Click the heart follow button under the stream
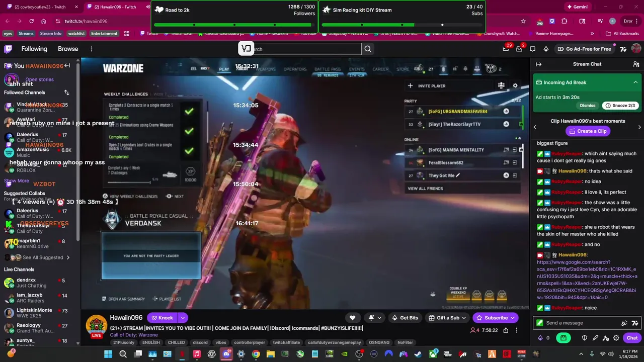644x362 pixels. point(352,318)
